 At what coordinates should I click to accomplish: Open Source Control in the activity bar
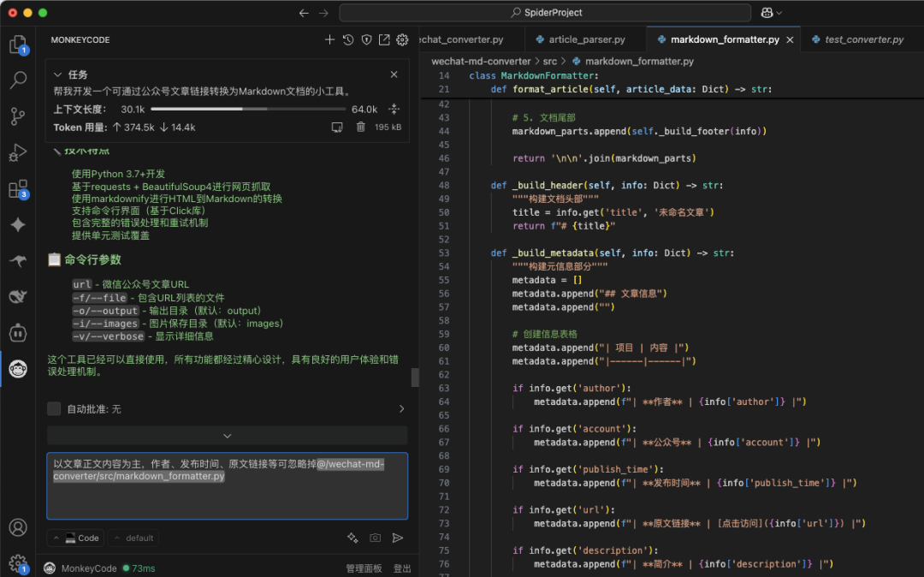[19, 116]
